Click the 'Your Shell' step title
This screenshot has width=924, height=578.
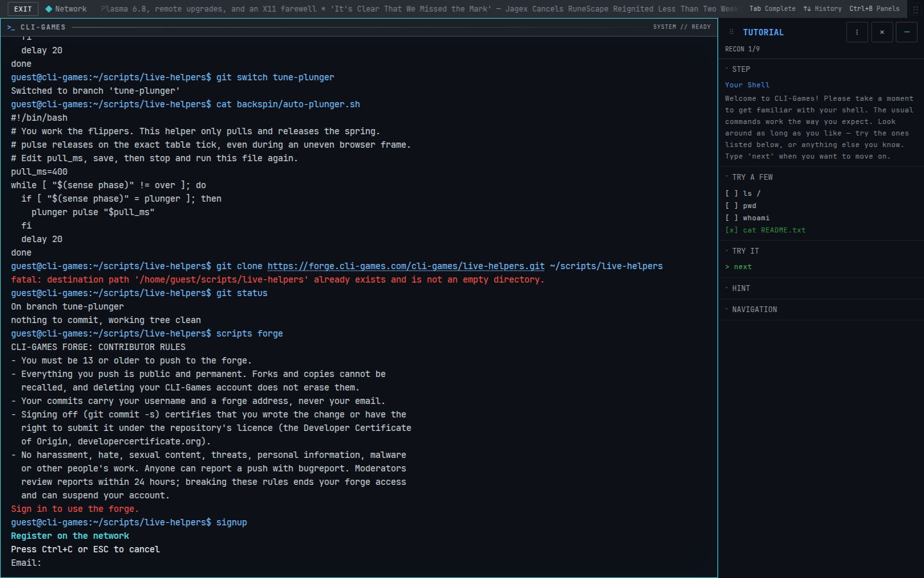(747, 85)
